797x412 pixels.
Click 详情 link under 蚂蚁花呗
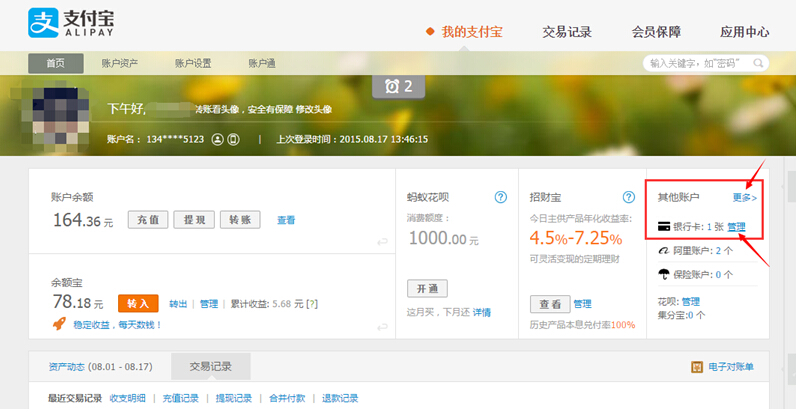[x=482, y=312]
